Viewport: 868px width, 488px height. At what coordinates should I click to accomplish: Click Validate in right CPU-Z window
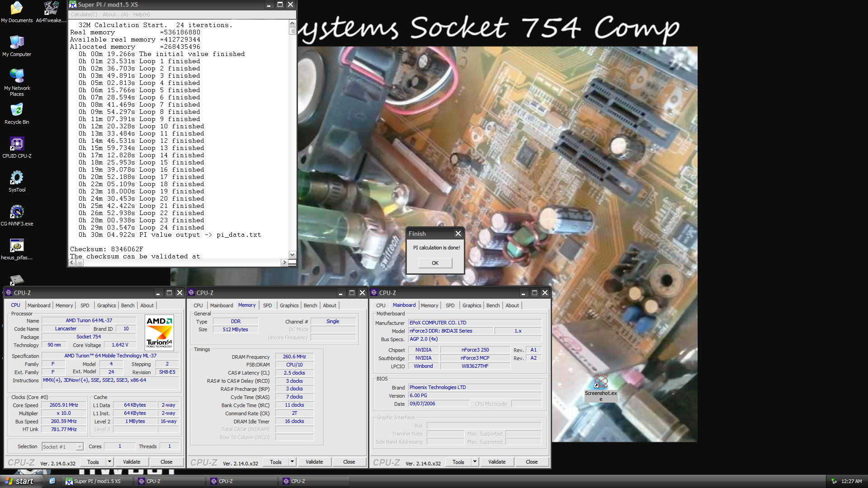coord(497,462)
